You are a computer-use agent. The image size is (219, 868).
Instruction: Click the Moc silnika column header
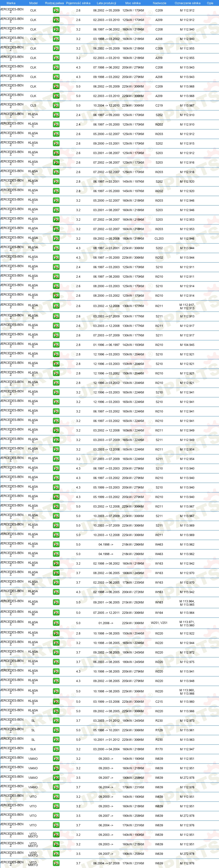(133, 3)
